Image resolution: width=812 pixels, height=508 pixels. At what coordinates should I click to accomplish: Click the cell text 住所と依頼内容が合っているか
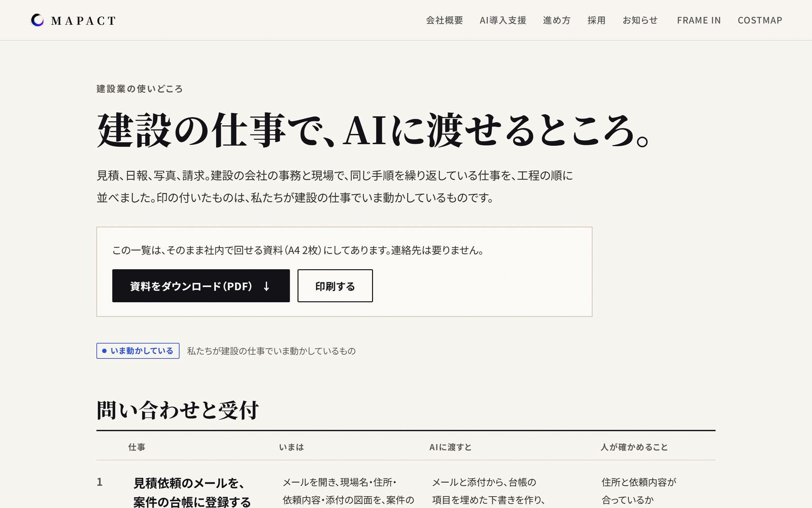[x=639, y=491]
